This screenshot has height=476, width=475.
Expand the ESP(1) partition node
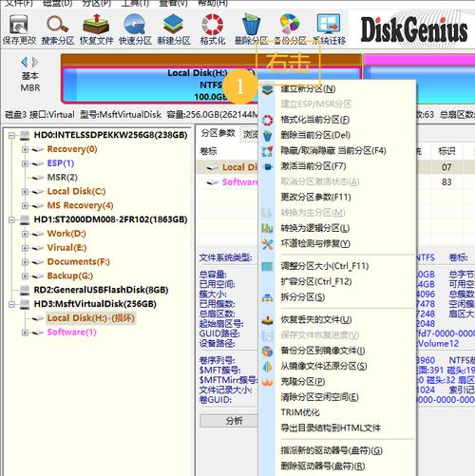tap(25, 163)
